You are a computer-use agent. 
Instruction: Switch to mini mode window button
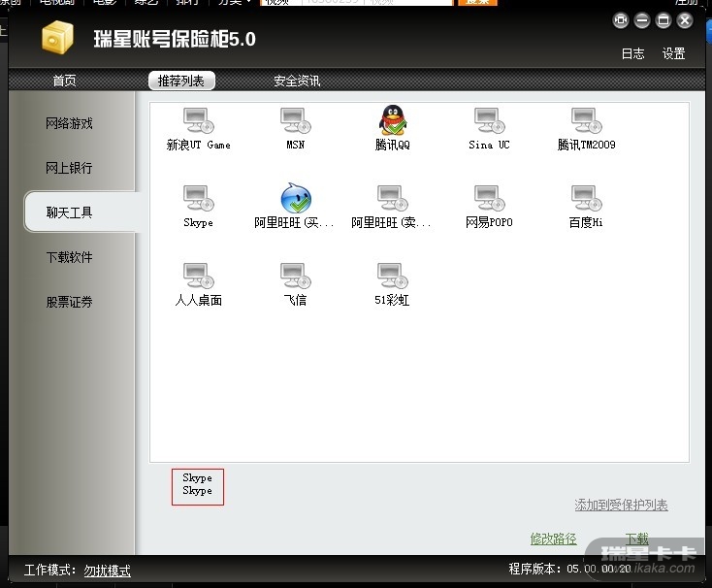pos(621,20)
